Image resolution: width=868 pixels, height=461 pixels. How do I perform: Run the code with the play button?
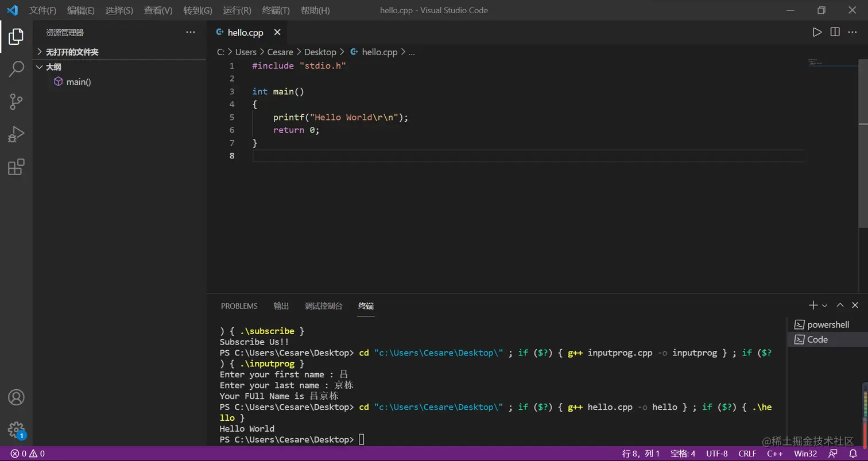tap(817, 32)
